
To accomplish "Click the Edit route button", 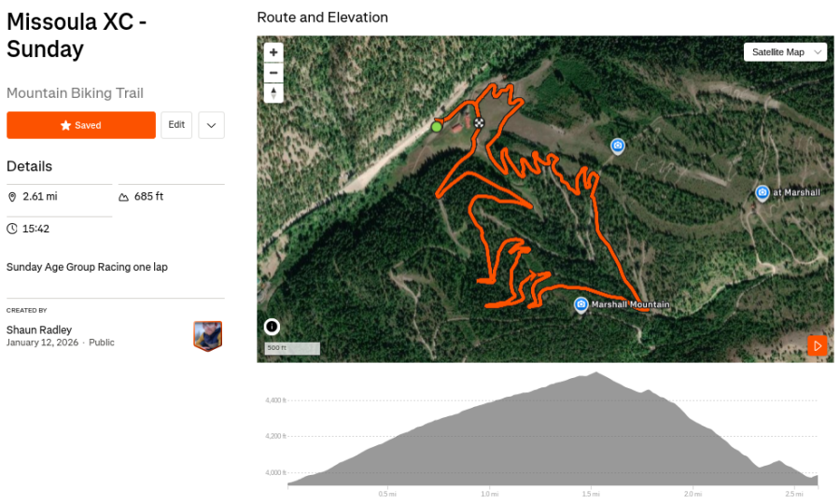I will [176, 125].
